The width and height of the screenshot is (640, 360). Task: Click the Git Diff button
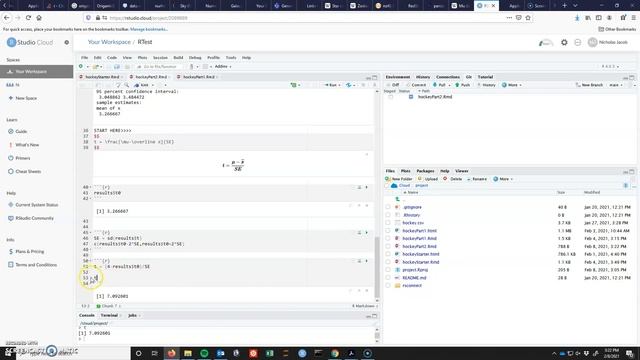[393, 85]
